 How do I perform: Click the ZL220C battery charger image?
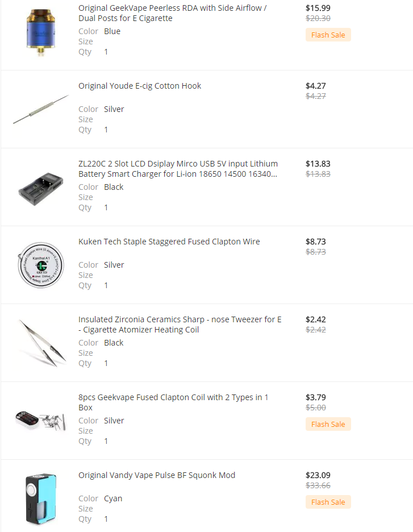point(41,188)
